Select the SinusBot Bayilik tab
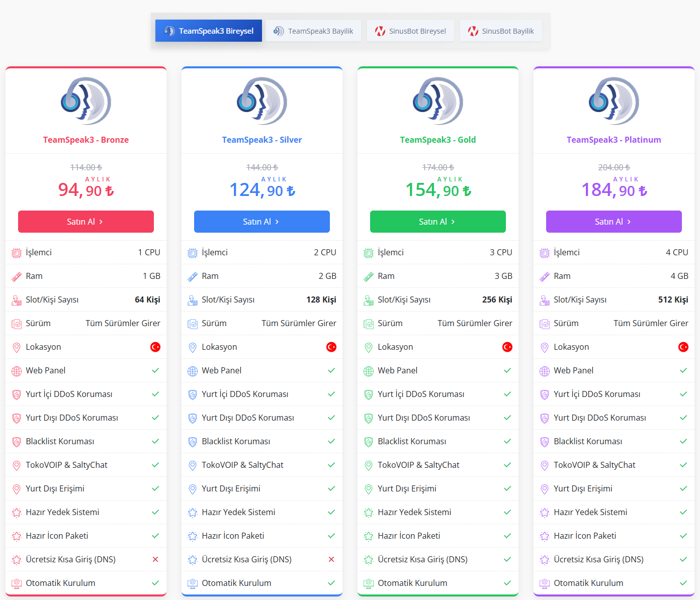The height and width of the screenshot is (600, 700). pos(501,31)
